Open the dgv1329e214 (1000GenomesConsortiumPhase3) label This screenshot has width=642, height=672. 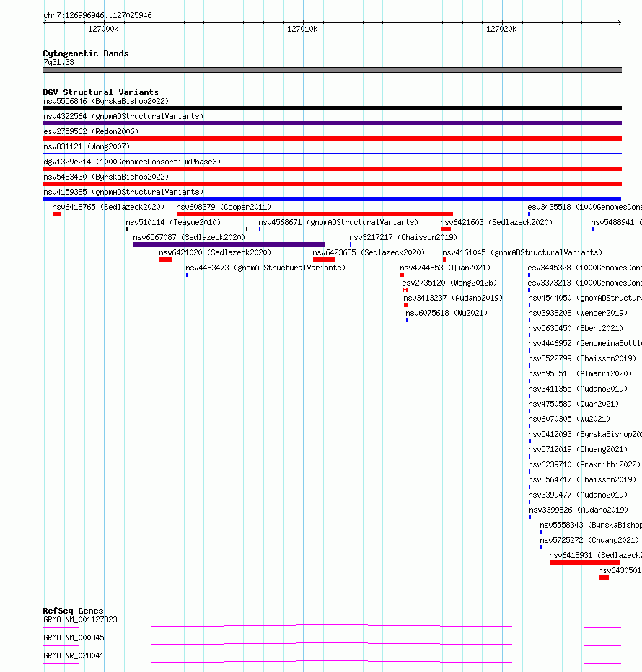132,162
